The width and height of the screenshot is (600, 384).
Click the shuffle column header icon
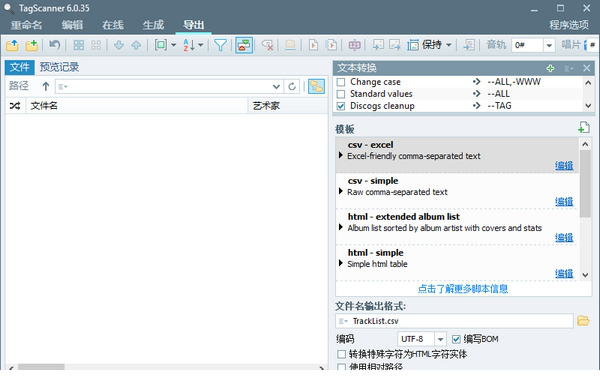tap(15, 106)
